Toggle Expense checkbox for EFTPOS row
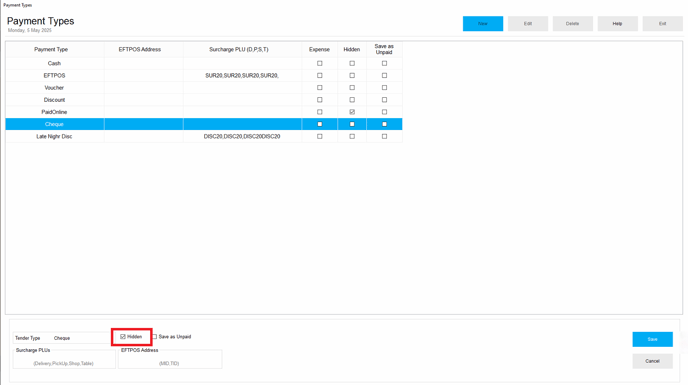Image resolution: width=688 pixels, height=385 pixels. (x=319, y=76)
